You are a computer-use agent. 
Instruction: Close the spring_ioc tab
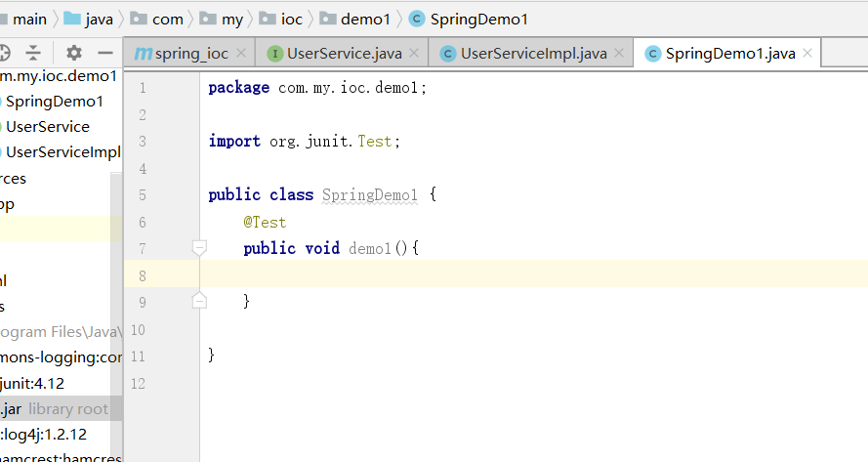tap(241, 53)
